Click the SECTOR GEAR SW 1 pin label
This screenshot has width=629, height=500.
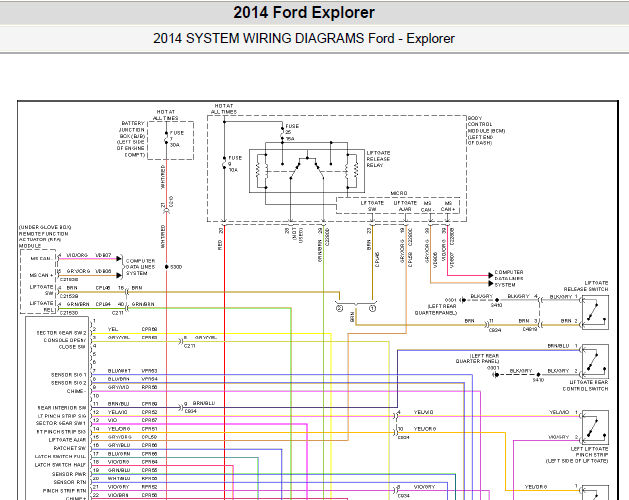[x=61, y=423]
